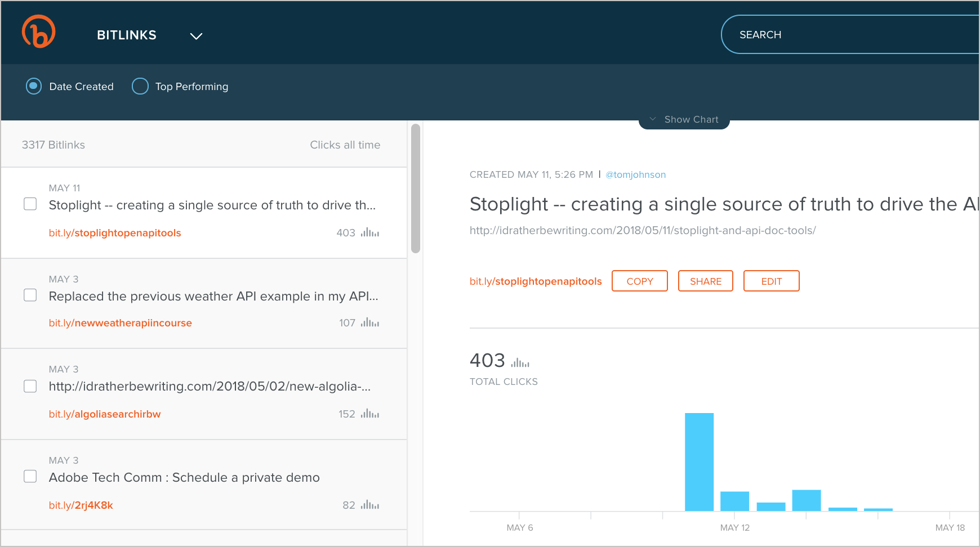Open bit.ly/stoplightopenapitools link in list

(x=115, y=233)
